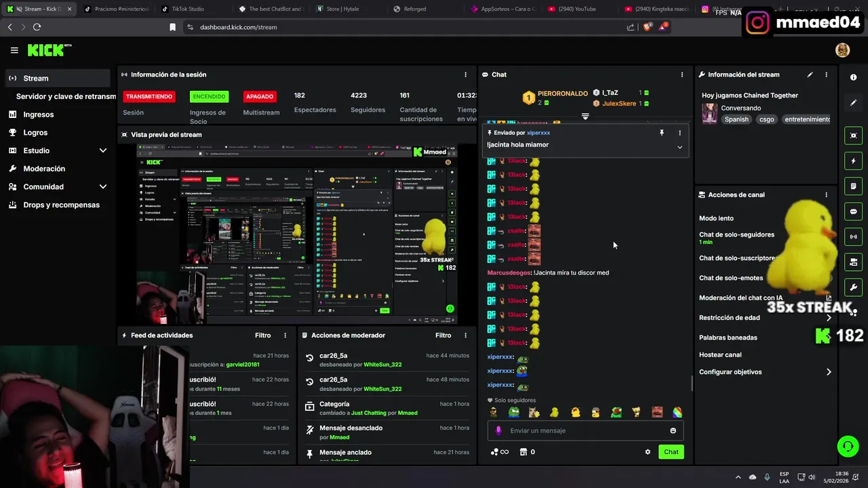868x488 pixels.
Task: Switch to Store | Hytale browser tab
Action: (342, 9)
